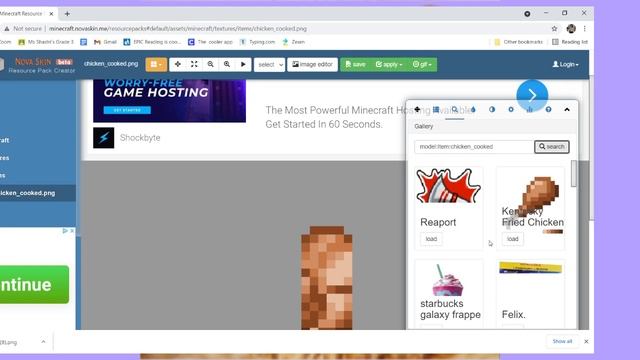Viewport: 640px width, 360px height.
Task: Open the help question mark tab
Action: click(548, 109)
